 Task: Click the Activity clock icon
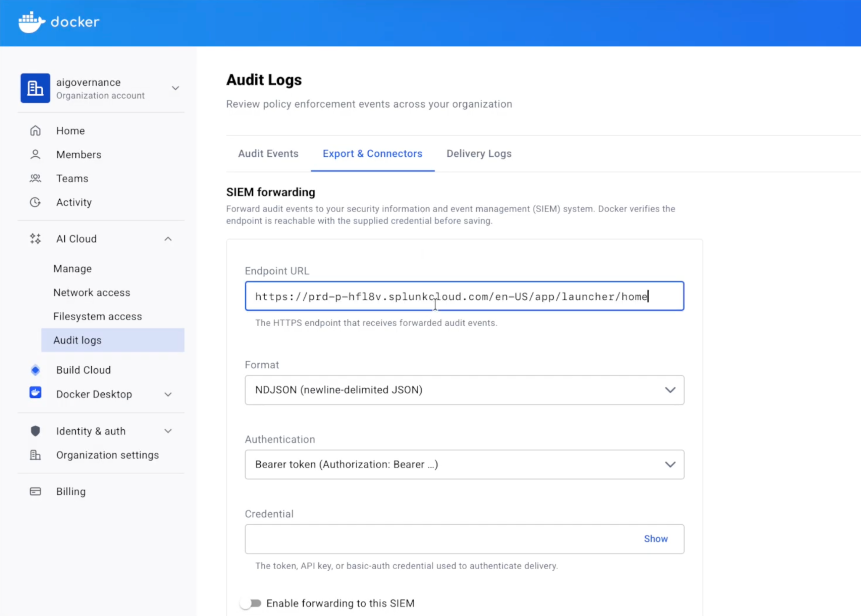pyautogui.click(x=35, y=202)
